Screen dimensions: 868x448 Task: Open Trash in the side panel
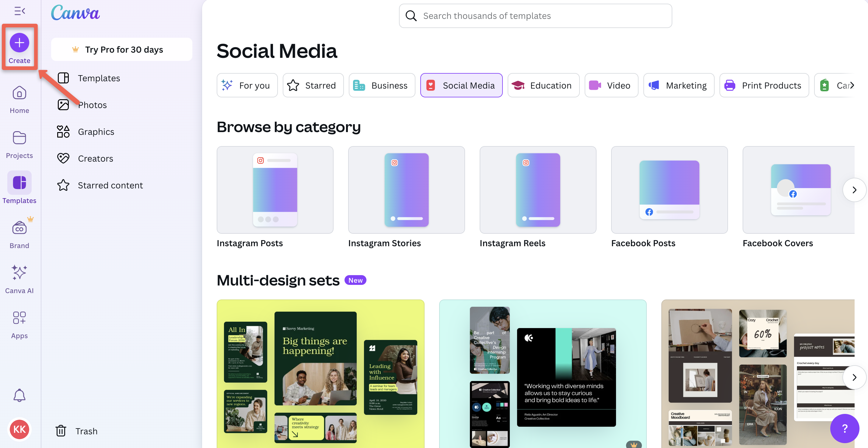[122, 431]
